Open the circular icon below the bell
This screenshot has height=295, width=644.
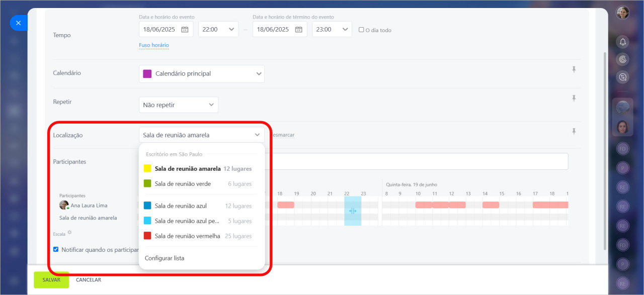tap(623, 59)
